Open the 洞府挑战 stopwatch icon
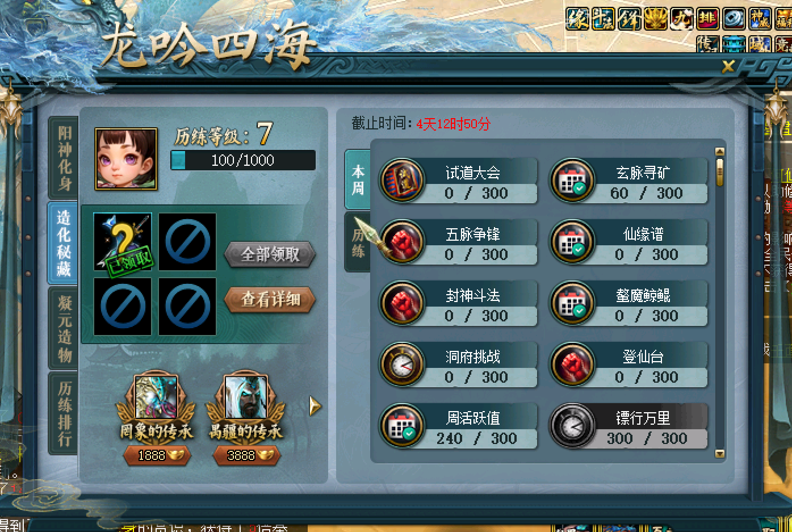792x532 pixels. (402, 365)
